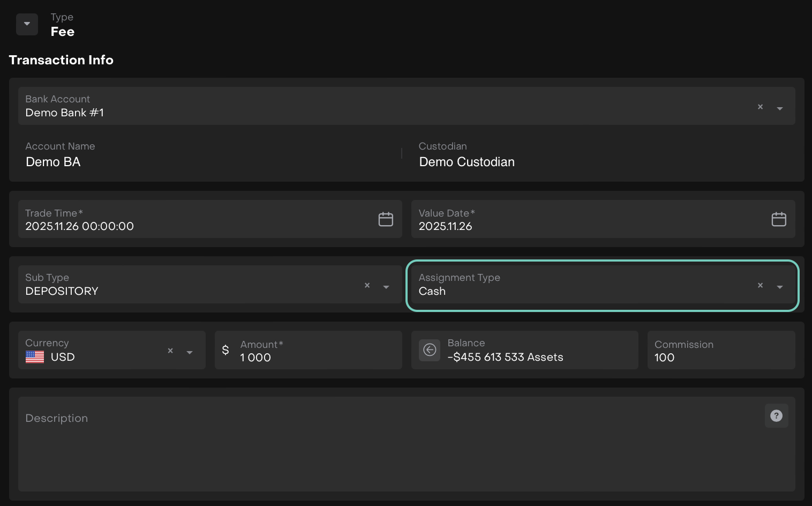Image resolution: width=812 pixels, height=506 pixels.
Task: Click the Amount input field
Action: [x=316, y=357]
